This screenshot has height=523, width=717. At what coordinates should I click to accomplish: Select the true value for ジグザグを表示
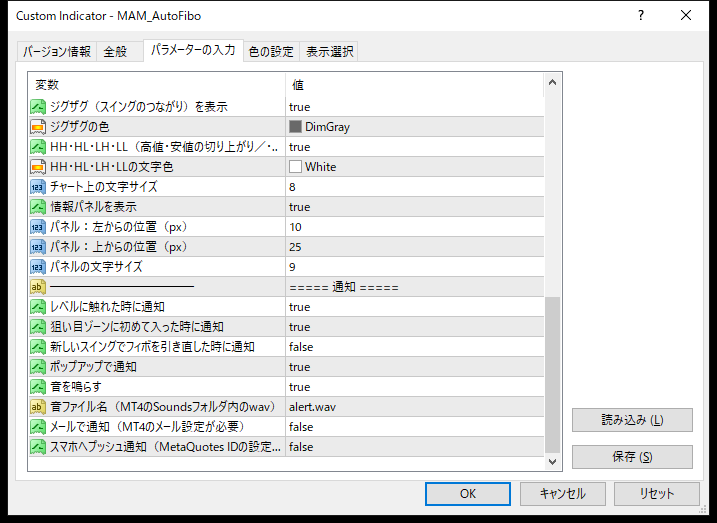click(x=415, y=107)
